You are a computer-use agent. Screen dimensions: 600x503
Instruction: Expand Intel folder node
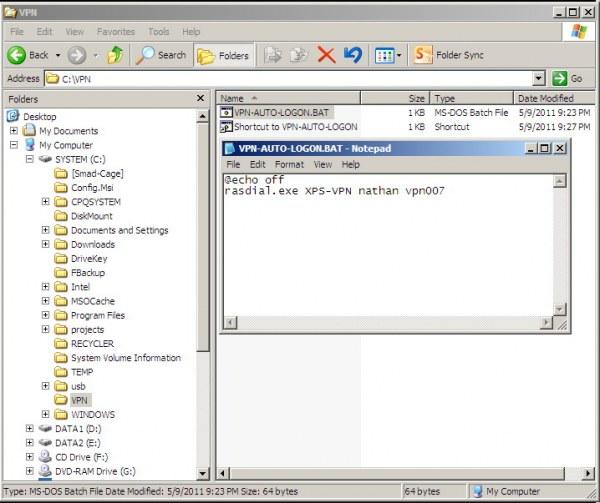pos(46,286)
